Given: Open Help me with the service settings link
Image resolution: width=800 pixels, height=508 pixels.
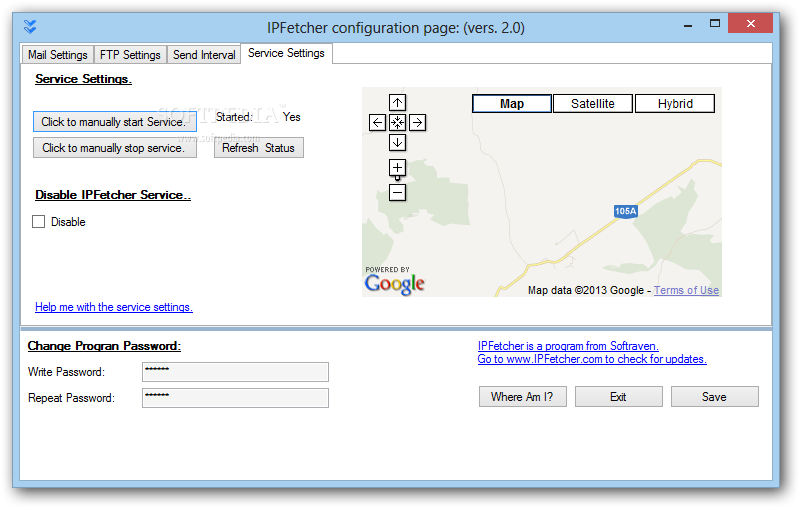Looking at the screenshot, I should coord(114,307).
